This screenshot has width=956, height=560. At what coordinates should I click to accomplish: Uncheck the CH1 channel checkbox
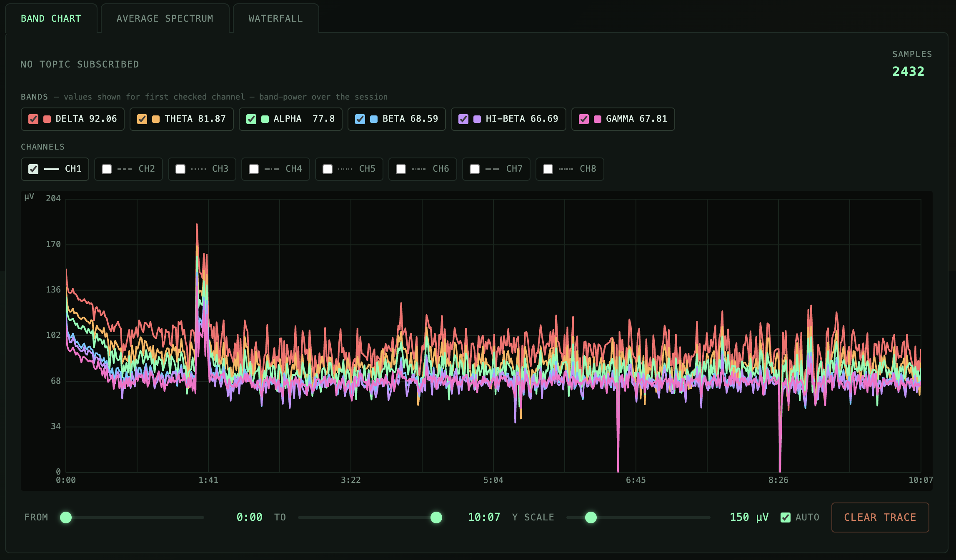point(33,169)
